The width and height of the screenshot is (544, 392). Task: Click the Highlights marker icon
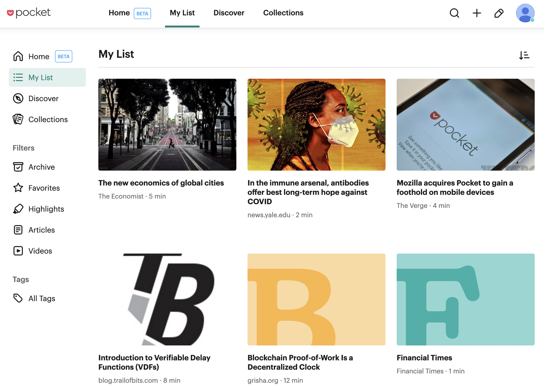point(18,209)
